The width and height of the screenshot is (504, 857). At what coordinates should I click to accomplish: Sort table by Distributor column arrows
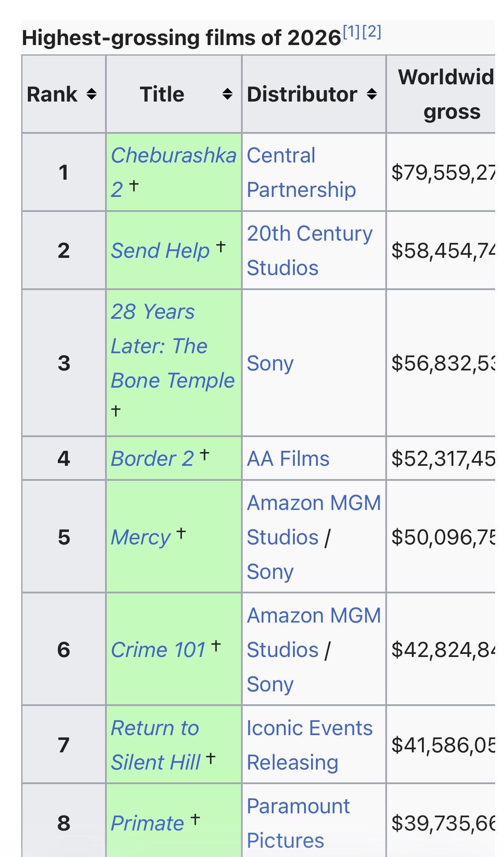(x=372, y=94)
